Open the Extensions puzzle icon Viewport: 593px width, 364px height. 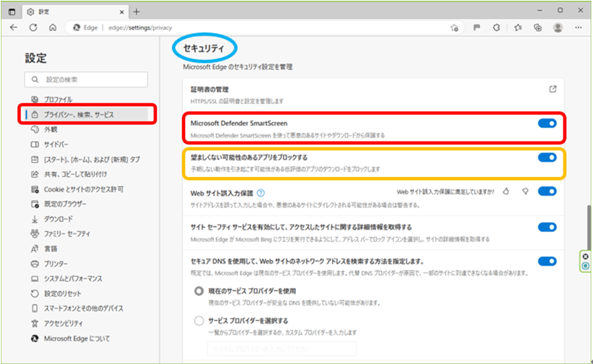pos(496,27)
